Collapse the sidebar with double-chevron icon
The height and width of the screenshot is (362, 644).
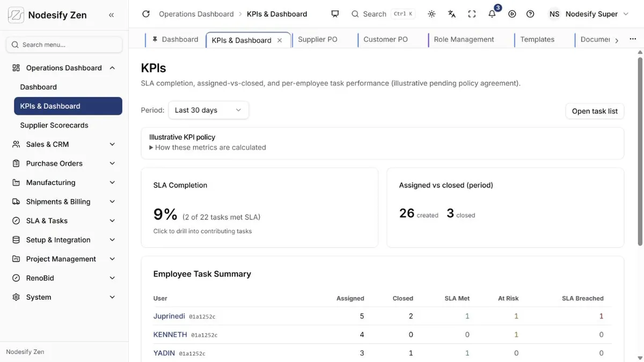coord(111,15)
